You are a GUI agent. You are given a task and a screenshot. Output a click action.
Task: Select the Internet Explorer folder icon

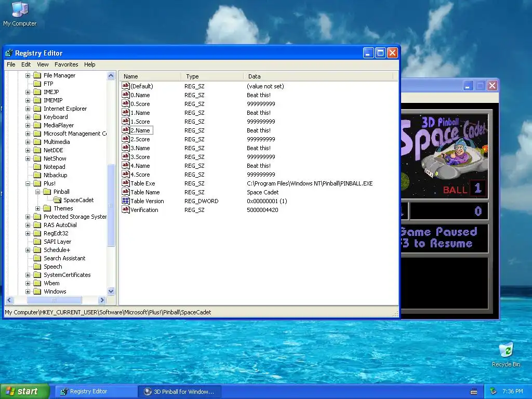[x=37, y=109]
